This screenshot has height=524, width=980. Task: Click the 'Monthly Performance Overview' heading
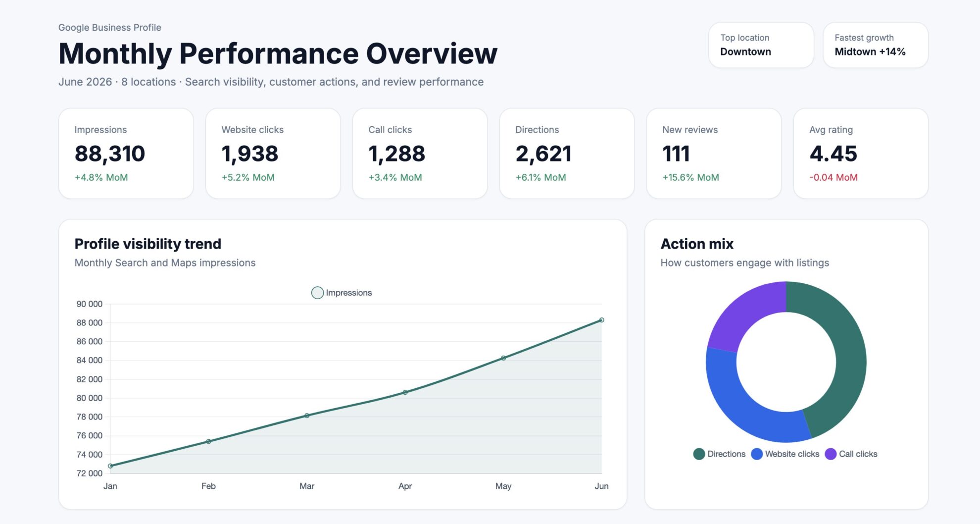tap(278, 53)
